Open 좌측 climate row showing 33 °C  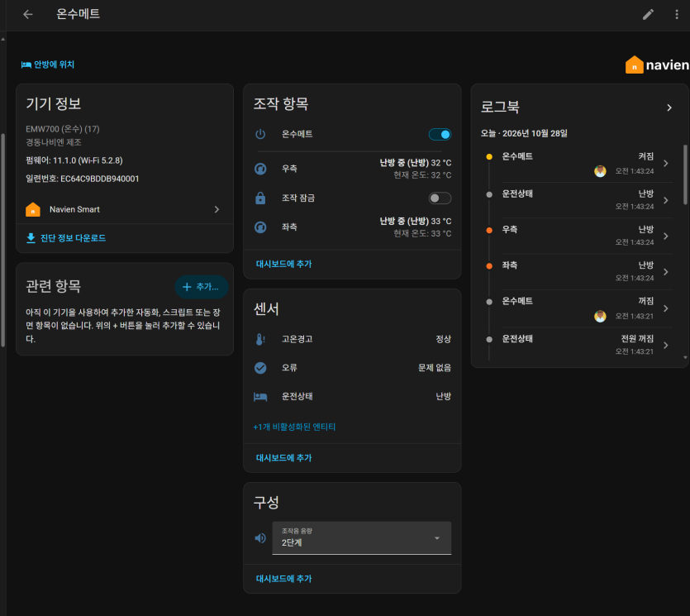pos(353,227)
